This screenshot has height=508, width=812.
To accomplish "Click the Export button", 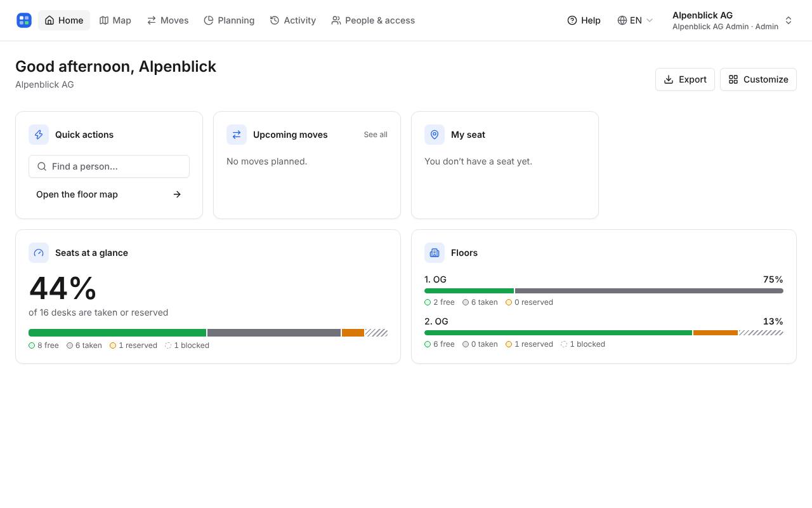I will 685,79.
